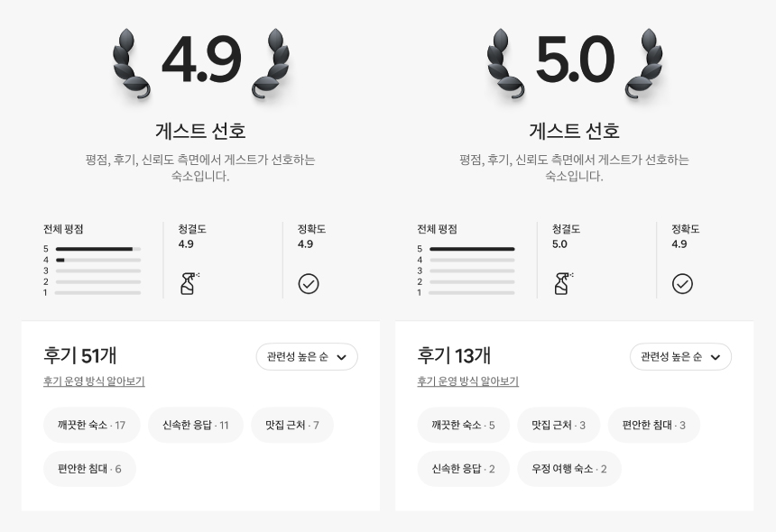Image resolution: width=776 pixels, height=532 pixels.
Task: Click the 5-star rating bar in the 4.9 listing
Action: tap(98, 249)
